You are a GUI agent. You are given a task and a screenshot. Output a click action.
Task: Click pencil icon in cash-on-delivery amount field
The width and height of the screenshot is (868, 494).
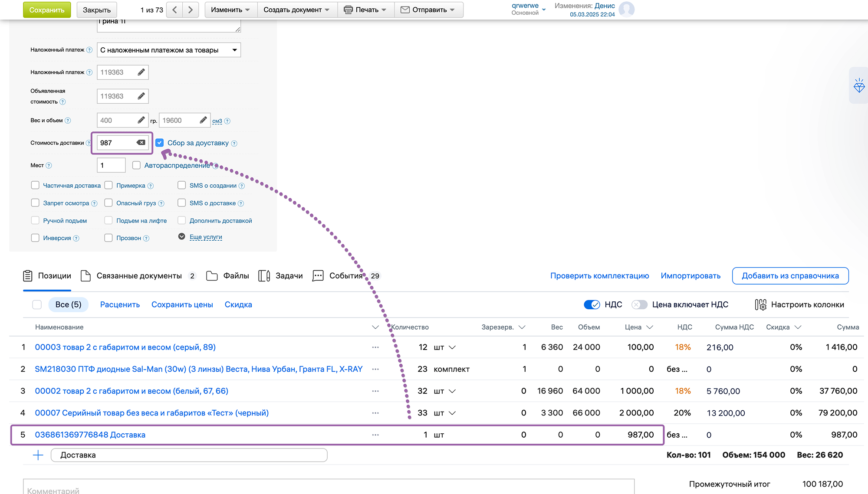click(141, 72)
